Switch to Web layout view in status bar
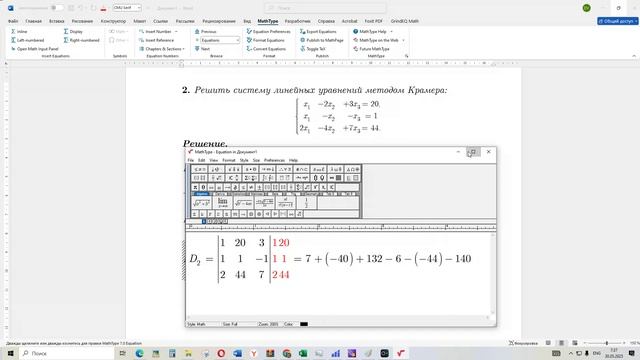Image resolution: width=640 pixels, height=360 pixels. 575,343
